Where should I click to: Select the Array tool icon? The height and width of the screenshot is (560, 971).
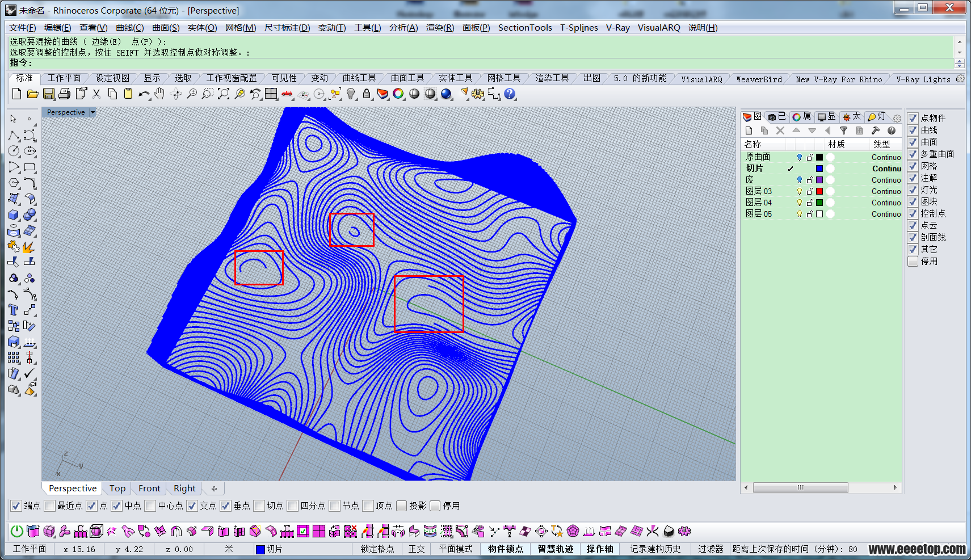(x=14, y=357)
